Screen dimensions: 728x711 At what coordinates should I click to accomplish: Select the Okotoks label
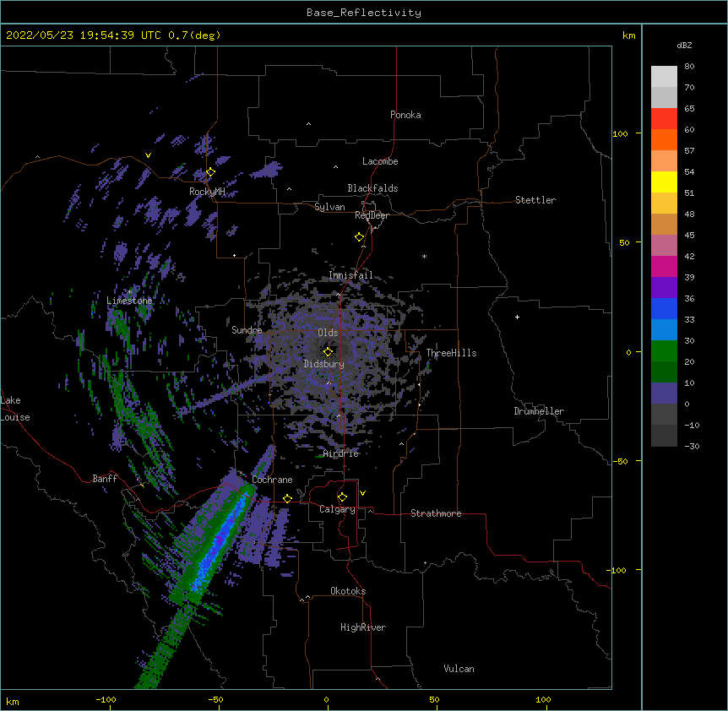(x=348, y=591)
